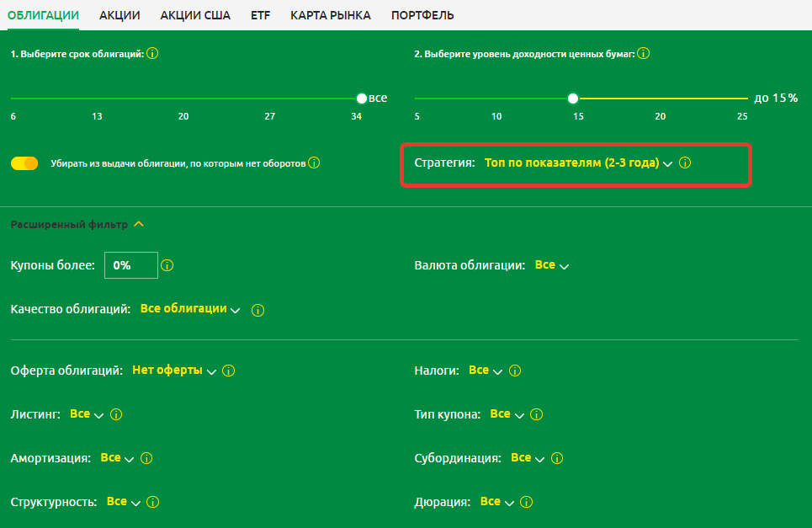This screenshot has height=528, width=812.
Task: Click info icon beside yield level heading
Action: click(x=644, y=54)
